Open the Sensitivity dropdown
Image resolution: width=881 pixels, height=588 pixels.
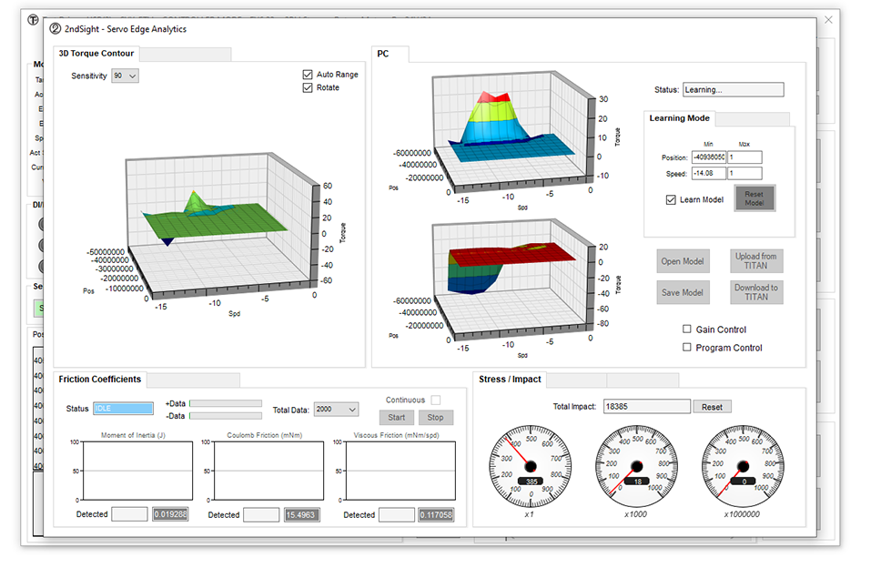pos(125,76)
